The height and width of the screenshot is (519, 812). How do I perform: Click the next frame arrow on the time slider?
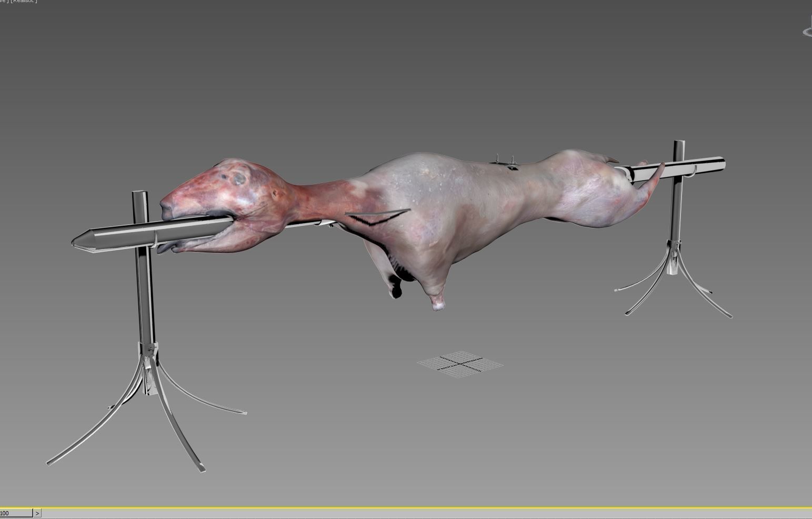(x=37, y=513)
